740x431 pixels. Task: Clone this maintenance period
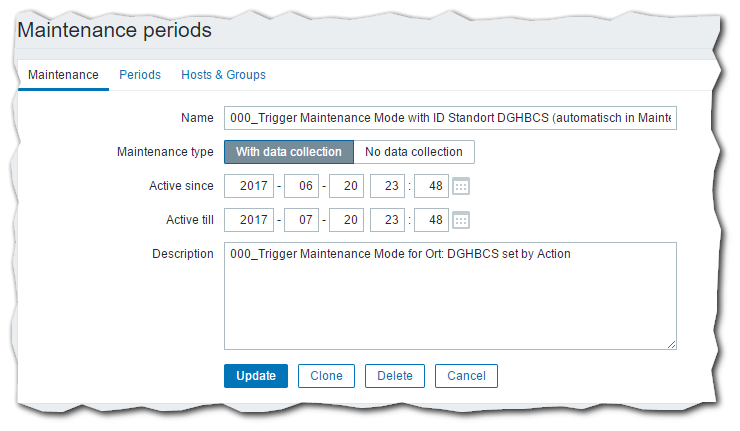click(x=326, y=376)
